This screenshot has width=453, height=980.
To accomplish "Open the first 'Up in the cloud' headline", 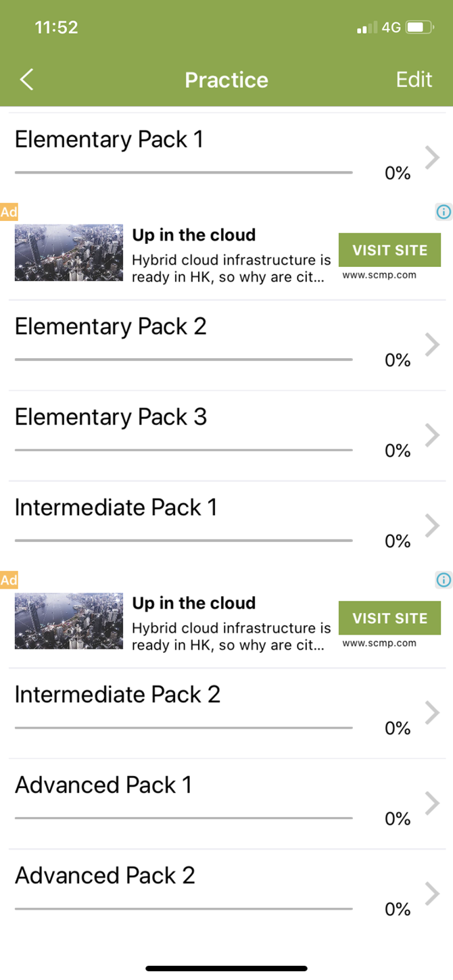I will click(194, 235).
